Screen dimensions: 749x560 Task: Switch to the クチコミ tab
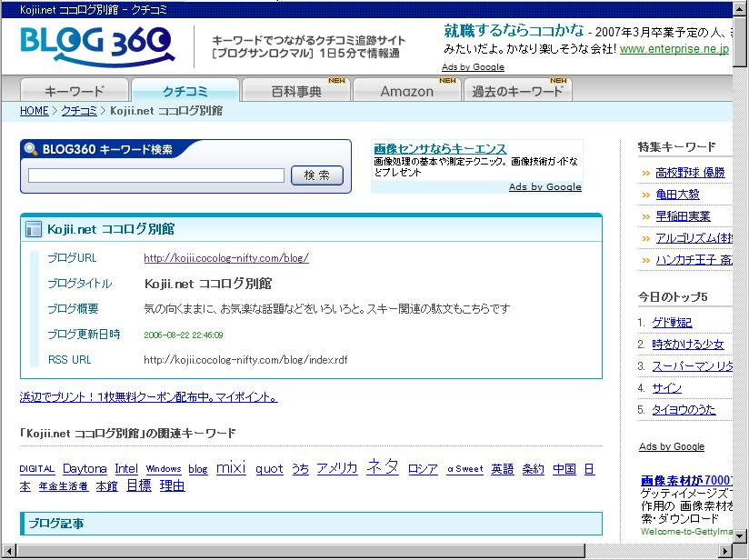[185, 90]
